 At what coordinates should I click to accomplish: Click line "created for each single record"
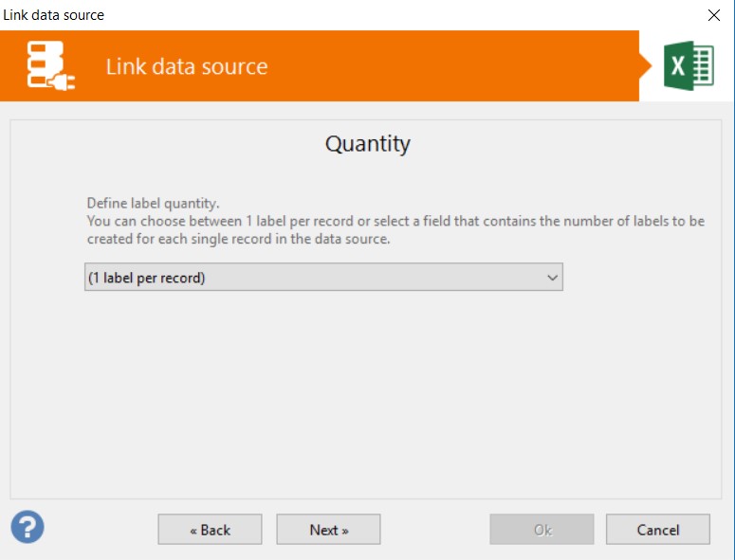click(x=238, y=239)
